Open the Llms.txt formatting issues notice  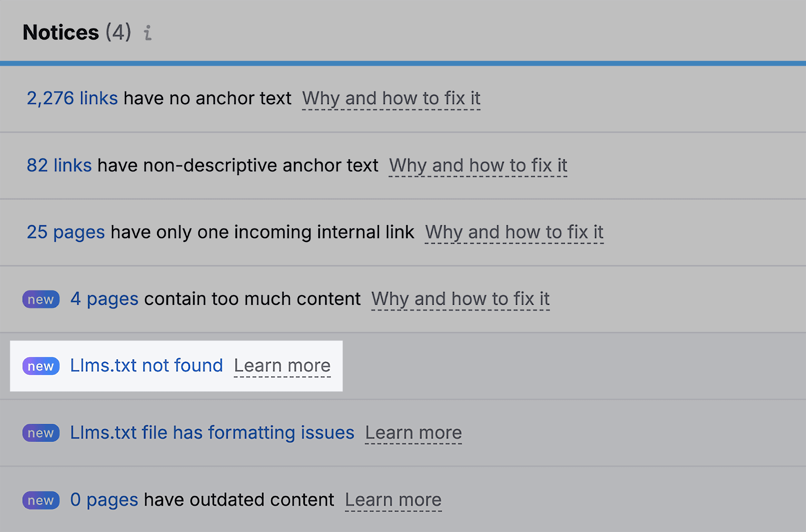tap(212, 432)
